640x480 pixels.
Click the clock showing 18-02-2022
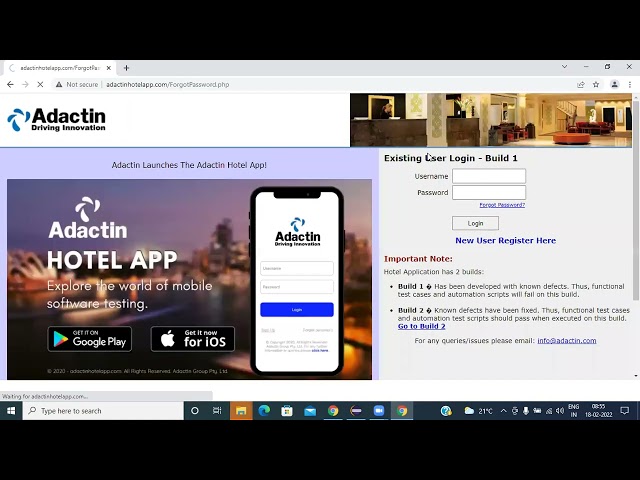point(598,411)
